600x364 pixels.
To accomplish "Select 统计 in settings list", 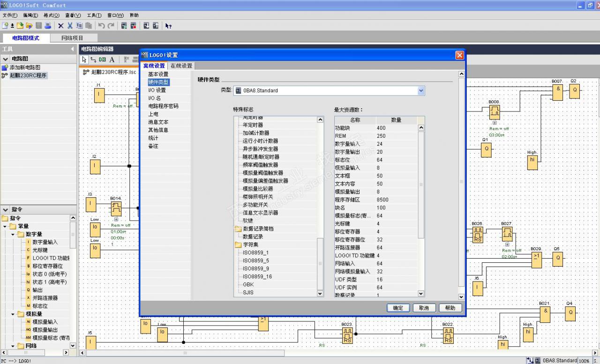I will (153, 138).
